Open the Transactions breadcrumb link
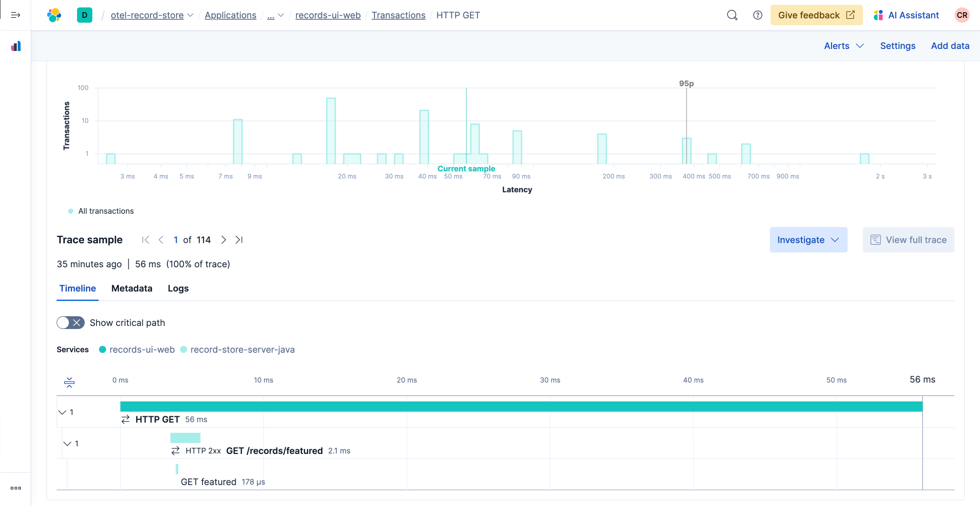The width and height of the screenshot is (980, 506). [398, 15]
